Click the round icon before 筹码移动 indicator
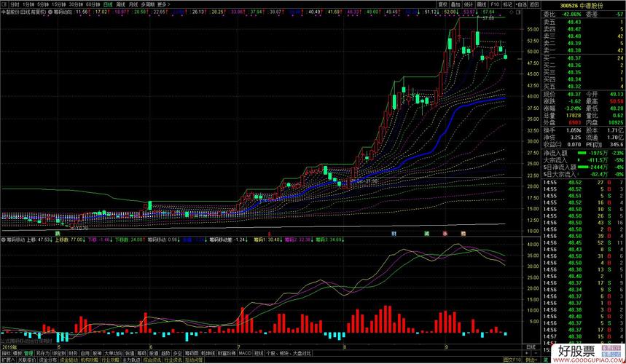The image size is (626, 364). click(x=4, y=240)
